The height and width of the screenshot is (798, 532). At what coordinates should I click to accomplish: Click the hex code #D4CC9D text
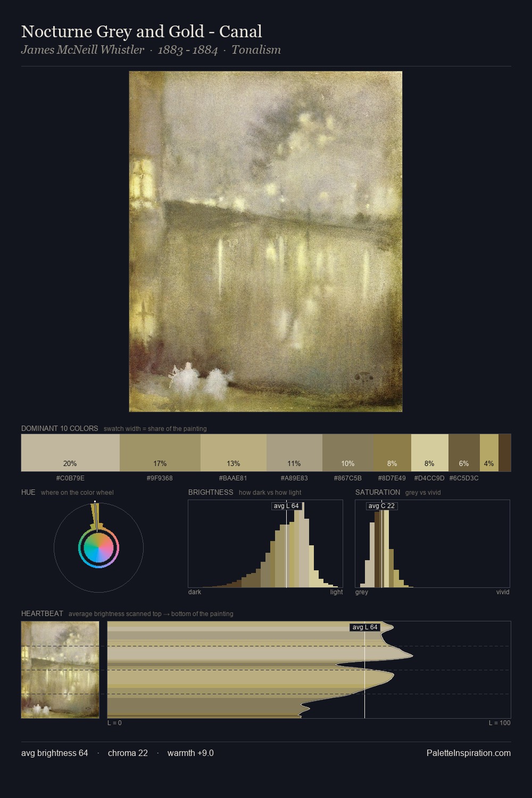[x=429, y=478]
